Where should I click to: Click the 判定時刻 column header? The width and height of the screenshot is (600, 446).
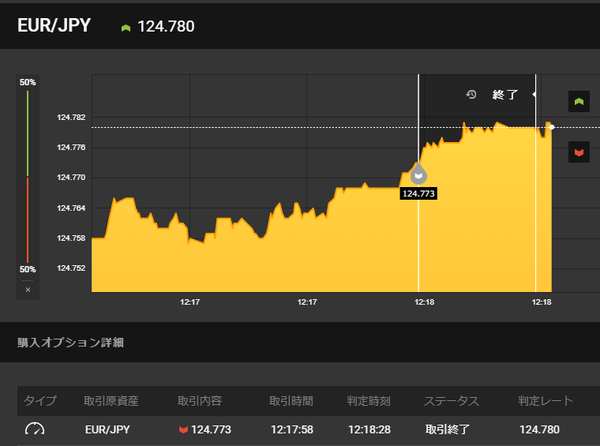[368, 400]
